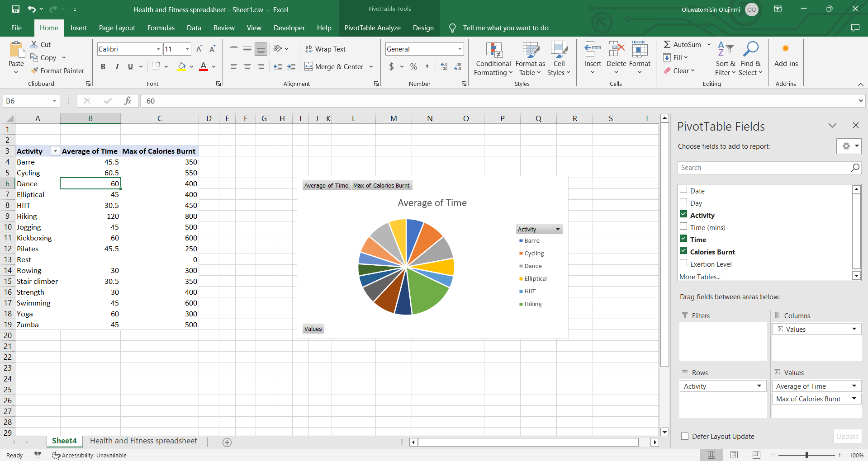Enable Defer Layout Update checkbox

(x=685, y=436)
